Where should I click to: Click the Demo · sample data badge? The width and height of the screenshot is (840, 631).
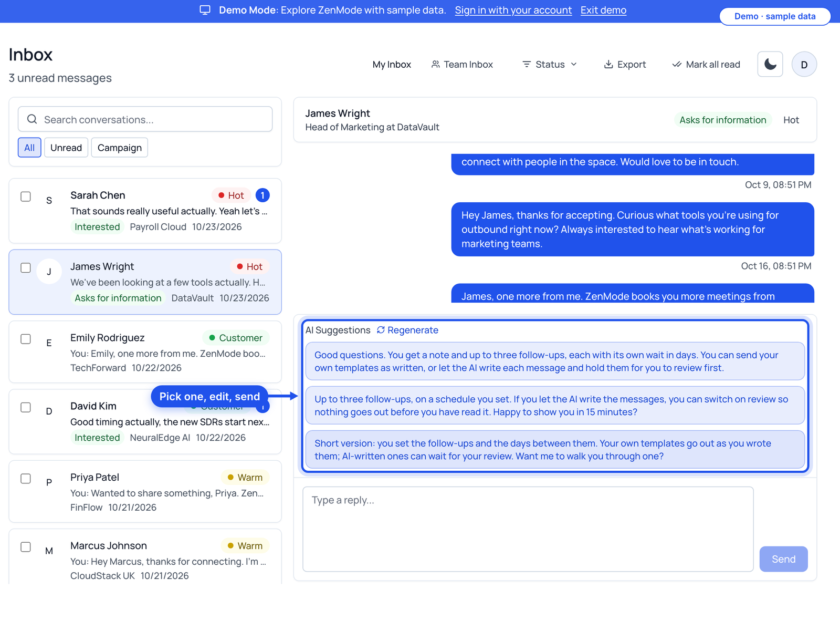tap(775, 16)
